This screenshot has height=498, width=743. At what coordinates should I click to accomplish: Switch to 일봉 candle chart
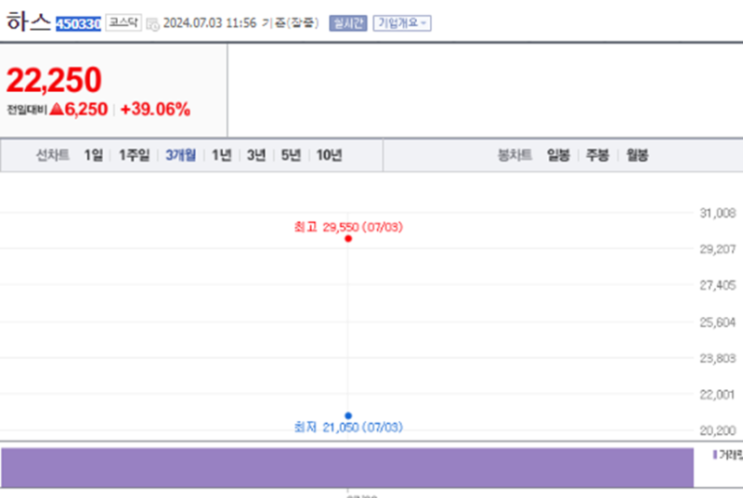(x=558, y=155)
